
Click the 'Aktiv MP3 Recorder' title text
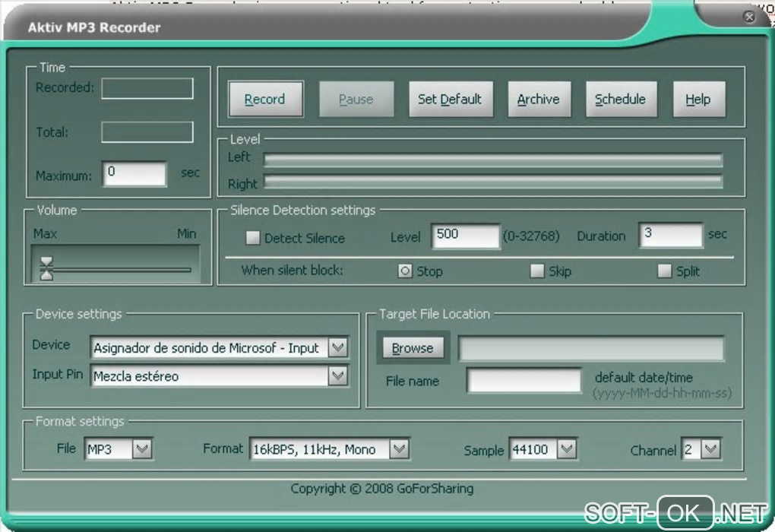click(x=94, y=27)
